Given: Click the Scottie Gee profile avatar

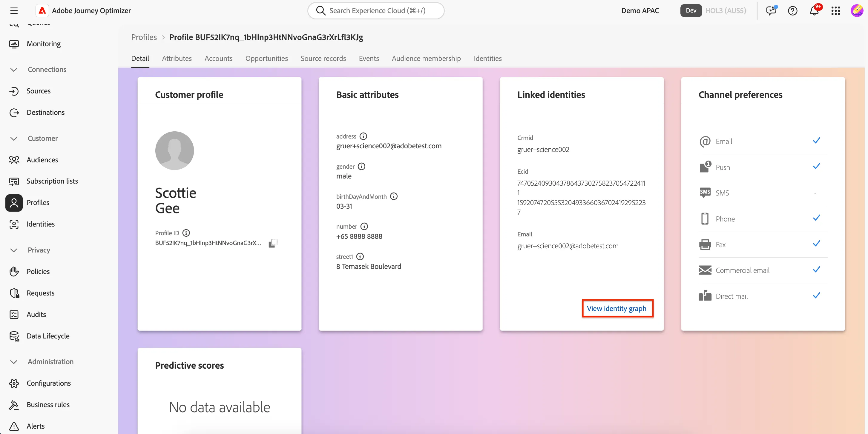Looking at the screenshot, I should [x=174, y=150].
